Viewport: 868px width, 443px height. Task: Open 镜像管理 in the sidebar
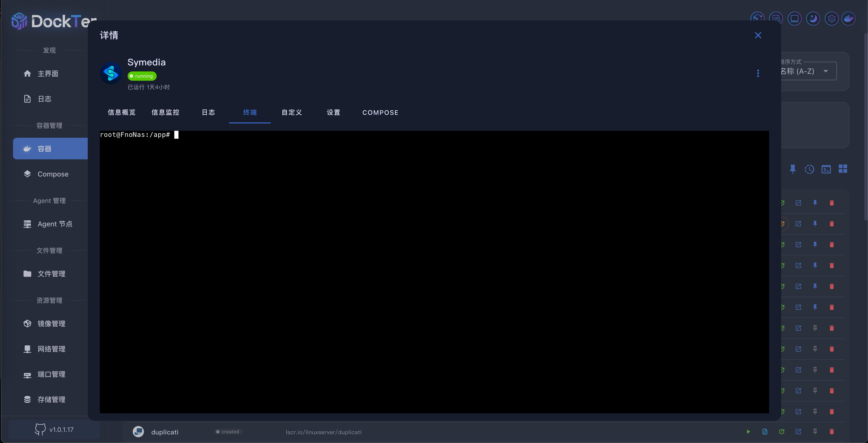(51, 324)
